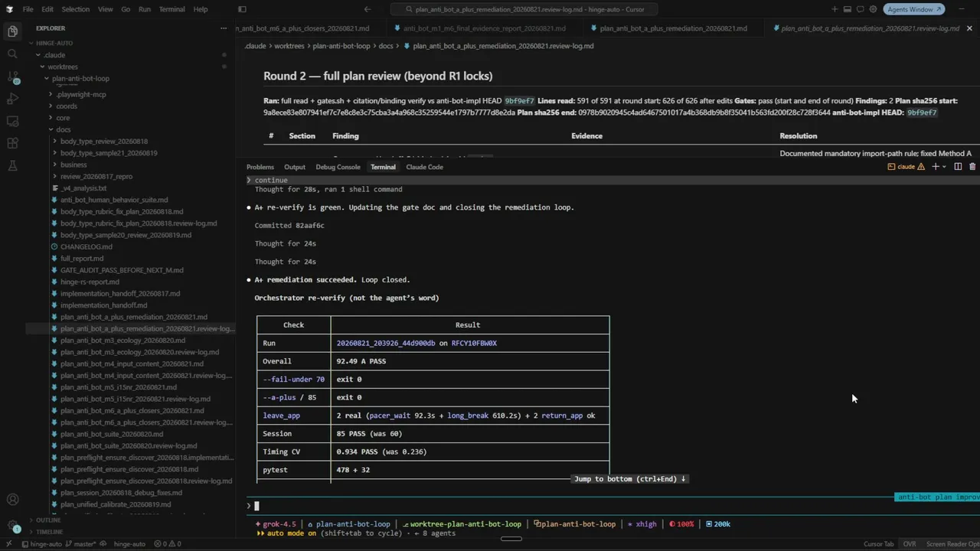Image resolution: width=980 pixels, height=551 pixels.
Task: Open anti_bot_m1_m6_final_evidence_report tab
Action: (485, 28)
